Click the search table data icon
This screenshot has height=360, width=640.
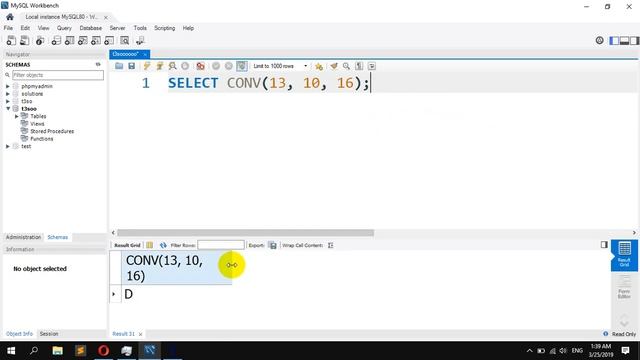pos(124,40)
